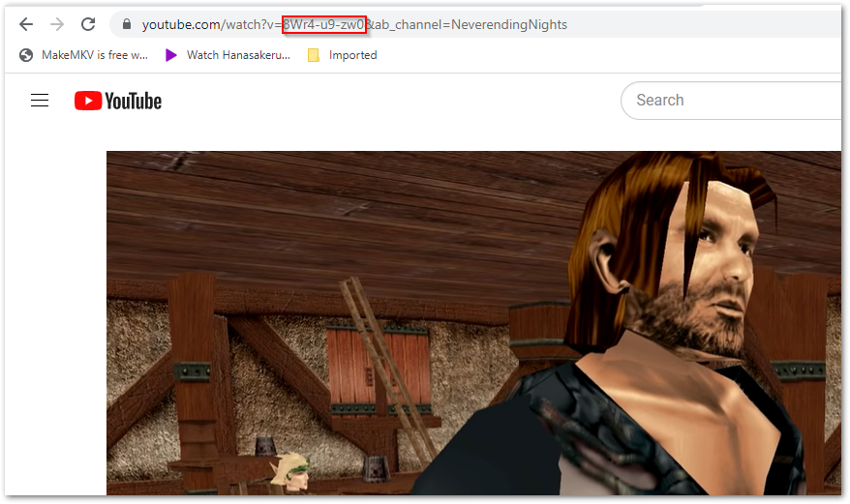Open the MakeMKV is free bookmark
Screen dimensions: 850x504
(83, 55)
